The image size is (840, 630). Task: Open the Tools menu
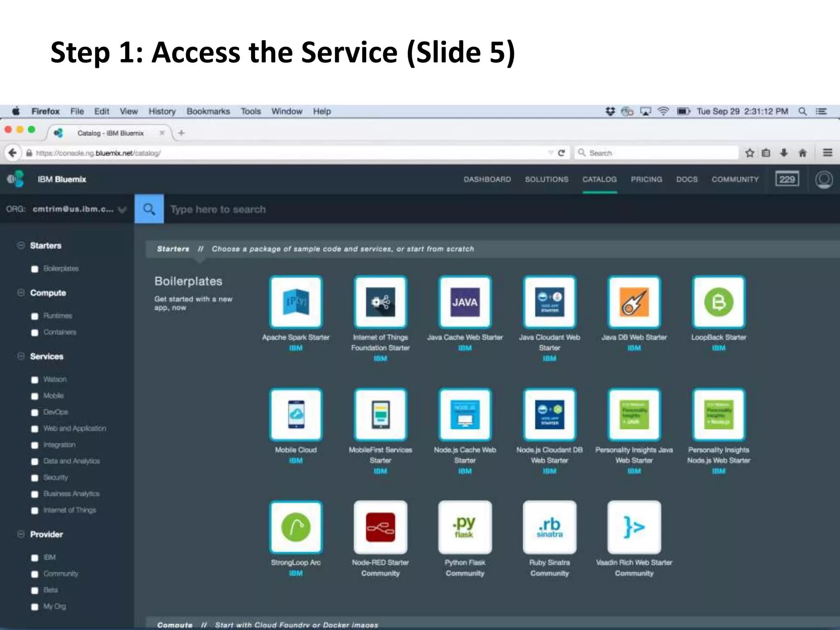251,111
